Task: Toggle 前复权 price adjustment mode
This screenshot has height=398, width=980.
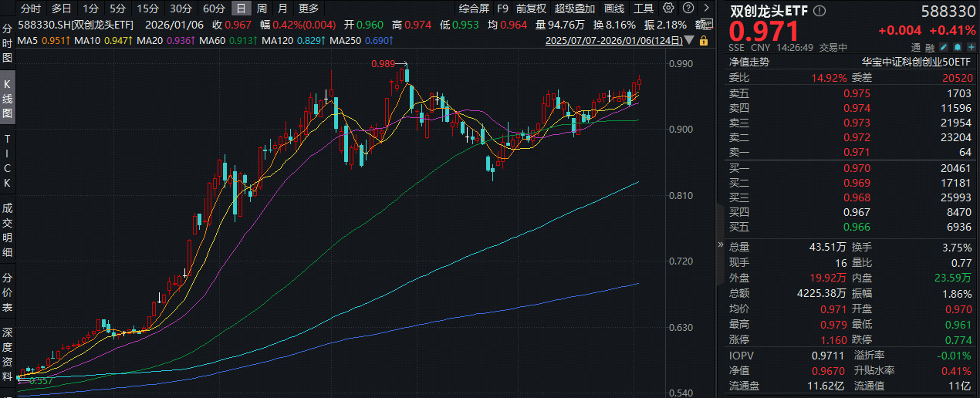Action: point(531,9)
